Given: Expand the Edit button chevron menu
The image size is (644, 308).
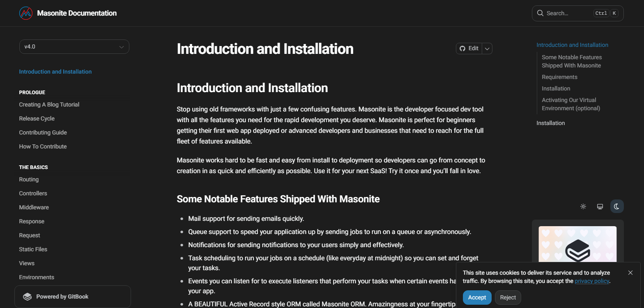Looking at the screenshot, I should [487, 48].
